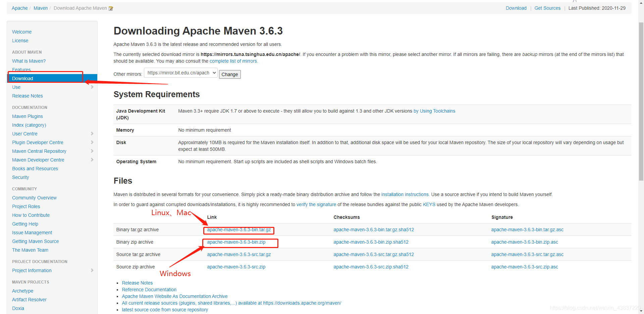The height and width of the screenshot is (314, 644).
Task: Open latest source code from source repository
Action: pos(165,310)
